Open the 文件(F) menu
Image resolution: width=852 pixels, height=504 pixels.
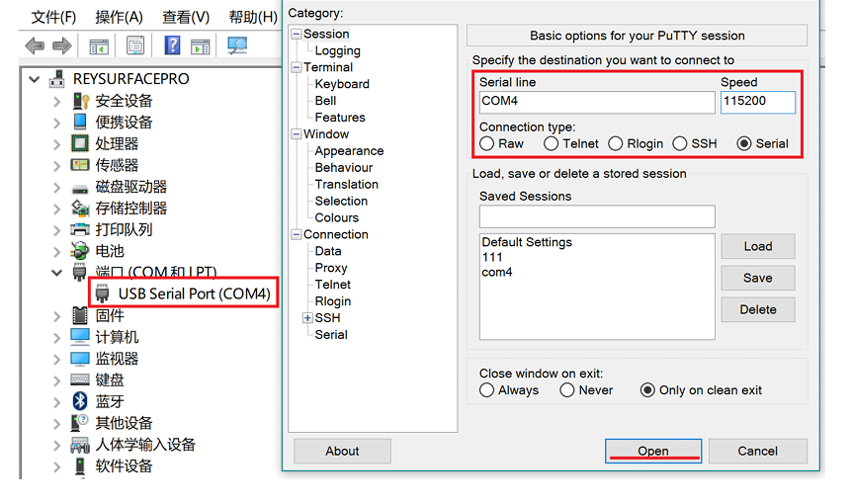(53, 17)
